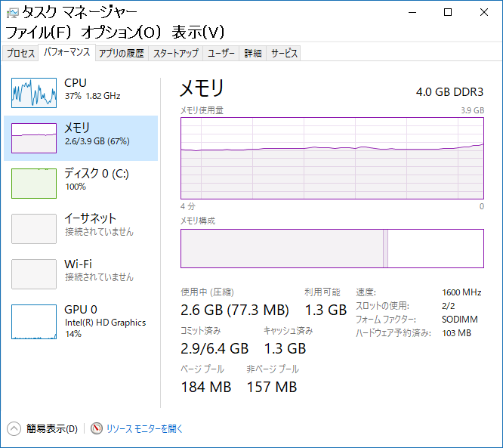Screen dimensions: 503x448
Task: Switch to the 詳細 tab
Action: (253, 53)
